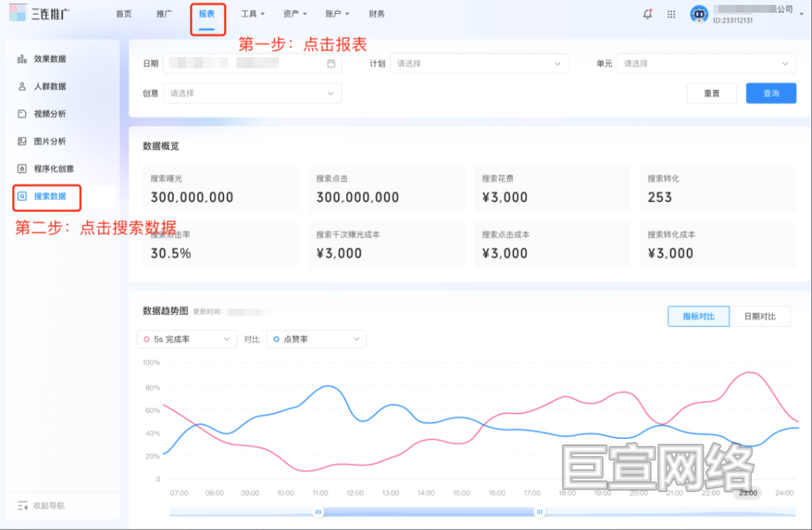Click the right time-range slider handle
Viewport: 812px width, 530px height.
[539, 512]
